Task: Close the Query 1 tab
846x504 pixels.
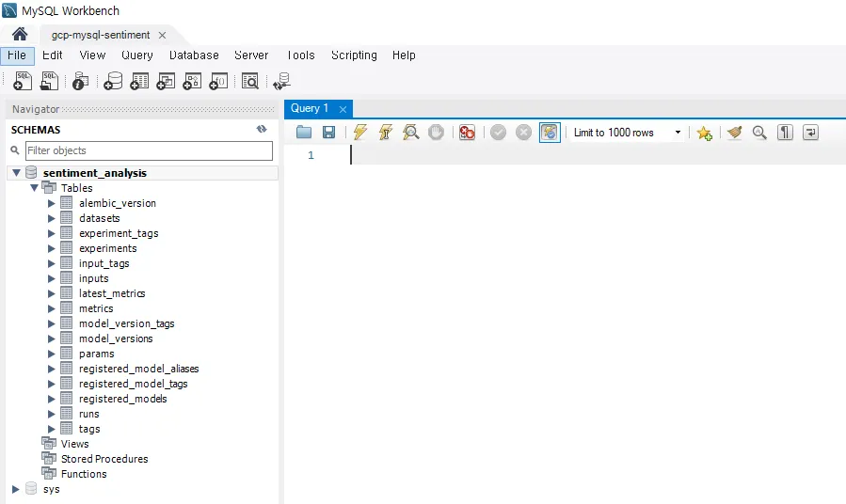Action: [343, 109]
